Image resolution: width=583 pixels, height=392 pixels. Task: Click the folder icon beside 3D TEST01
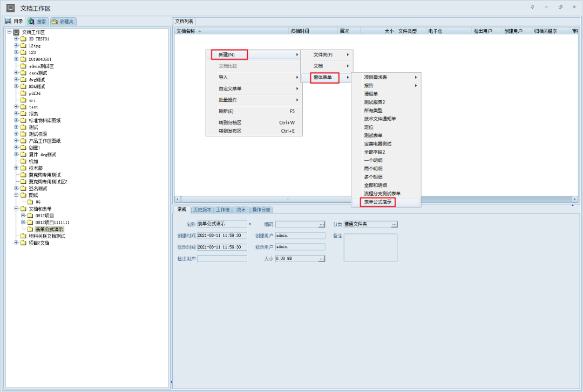23,39
